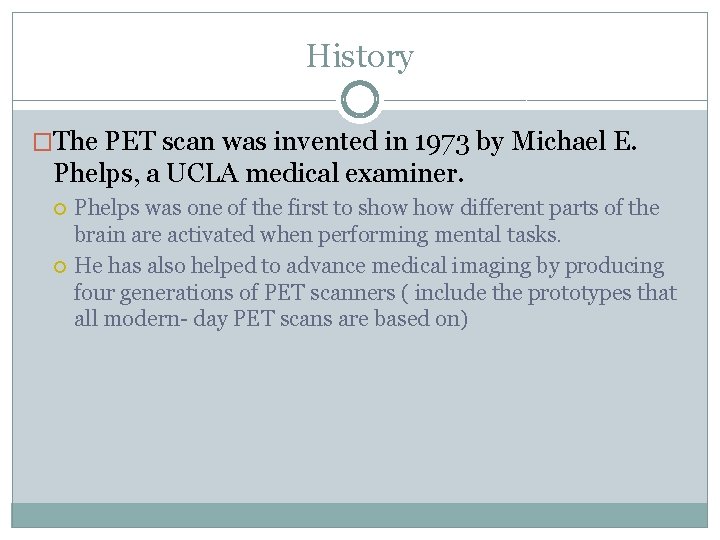
Task: Click the line 'all modern- day PET scans'
Action: click(200, 319)
